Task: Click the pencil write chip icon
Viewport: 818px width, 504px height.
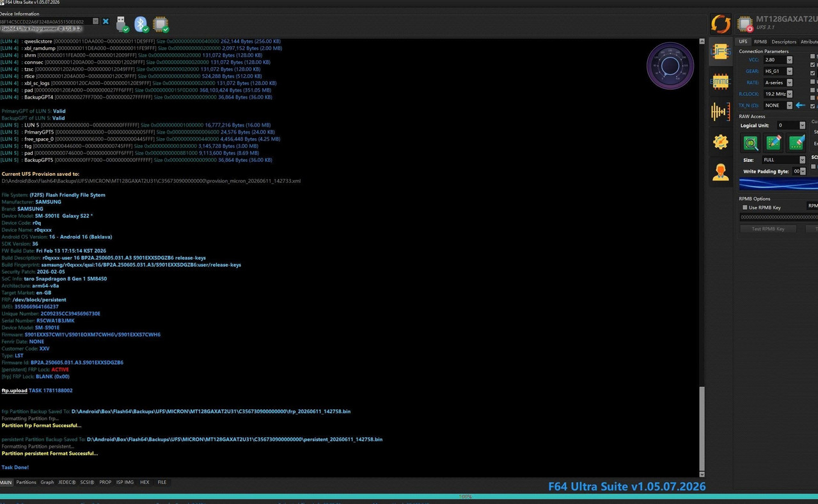Action: [x=774, y=143]
